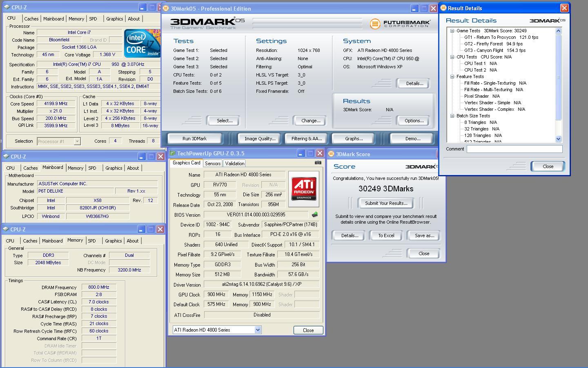Select GT3 - Canyon Flight row
Viewport: 588px width, 368px height.
(x=494, y=50)
